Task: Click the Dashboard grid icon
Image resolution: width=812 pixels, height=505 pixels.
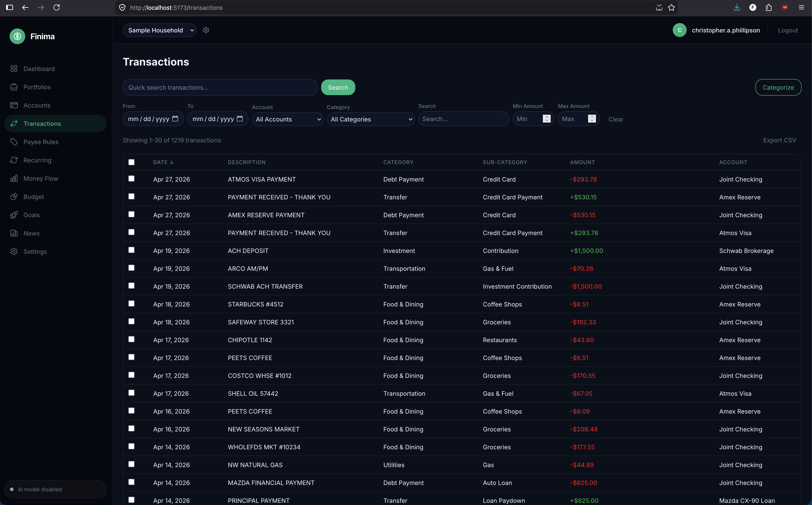Action: (x=14, y=69)
